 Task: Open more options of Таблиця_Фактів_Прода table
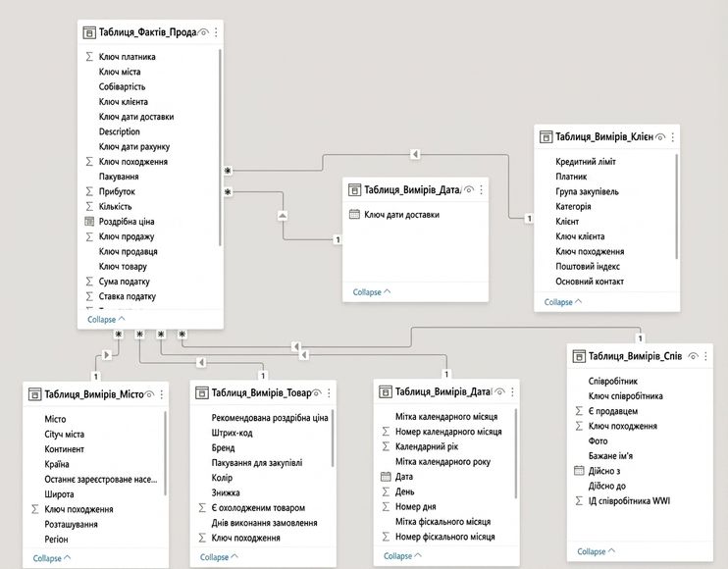pos(216,32)
